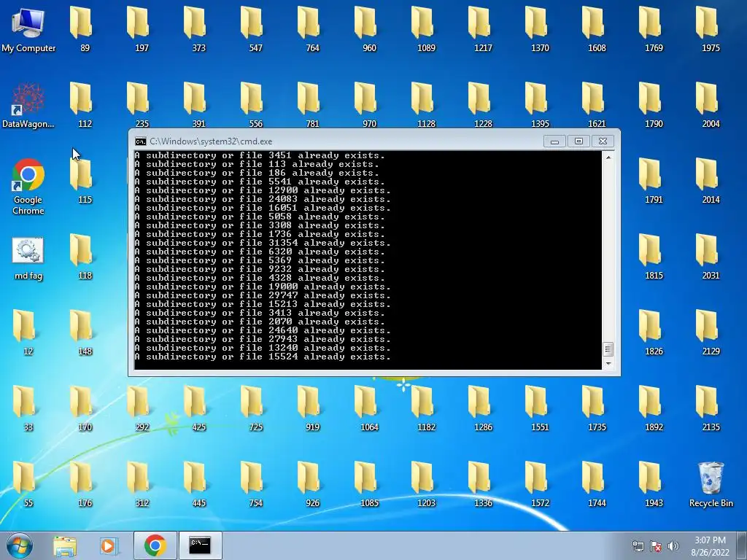747x560 pixels.
Task: Click the cmd window scroll up arrow
Action: [x=608, y=157]
